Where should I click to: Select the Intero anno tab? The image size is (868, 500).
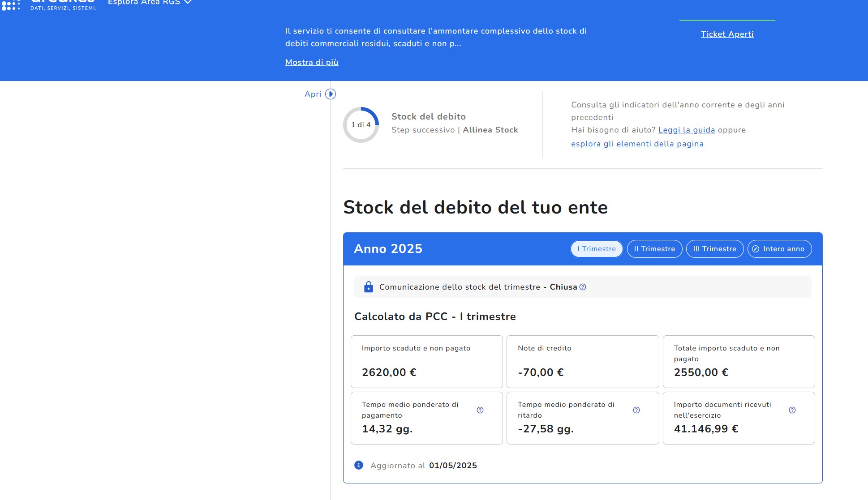click(x=779, y=249)
